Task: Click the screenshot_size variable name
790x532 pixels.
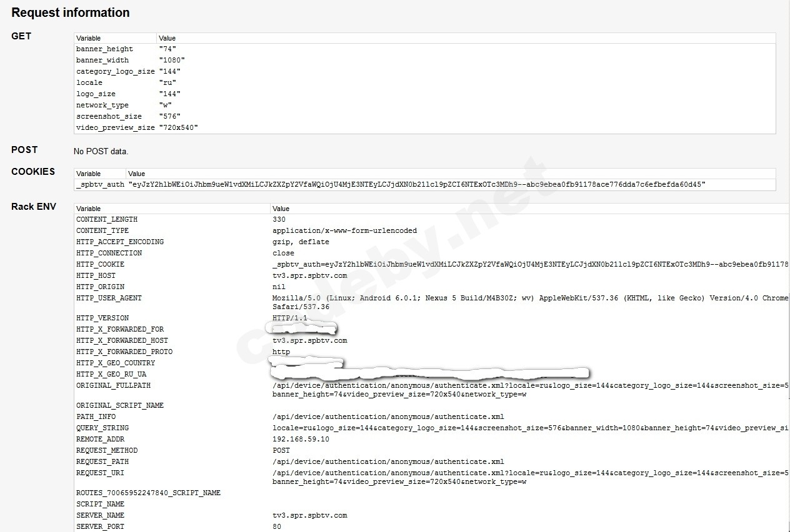Action: [x=109, y=117]
